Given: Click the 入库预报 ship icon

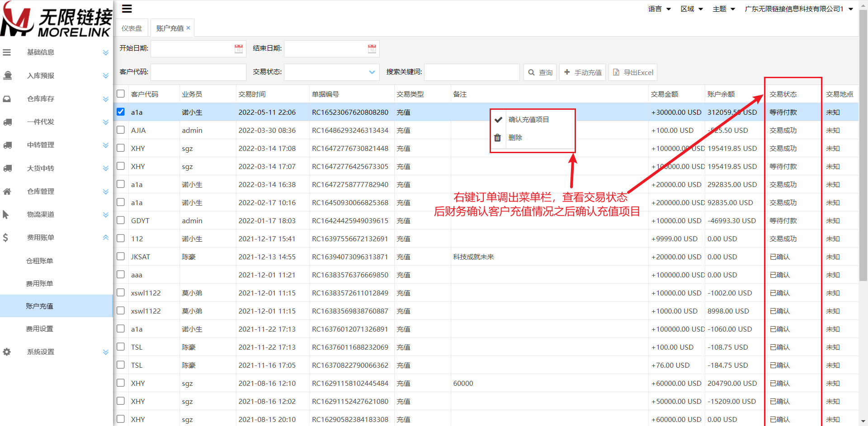Looking at the screenshot, I should point(7,75).
